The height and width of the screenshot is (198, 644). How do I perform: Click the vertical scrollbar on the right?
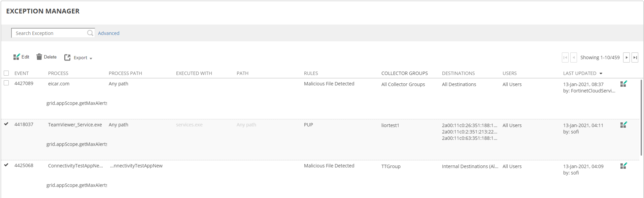[641, 118]
